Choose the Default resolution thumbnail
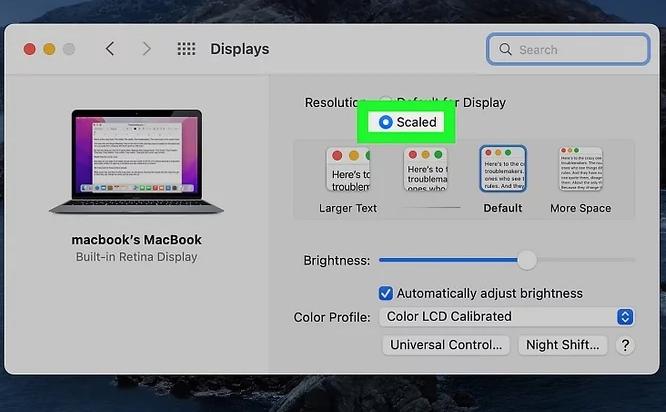666x412 pixels. (503, 169)
